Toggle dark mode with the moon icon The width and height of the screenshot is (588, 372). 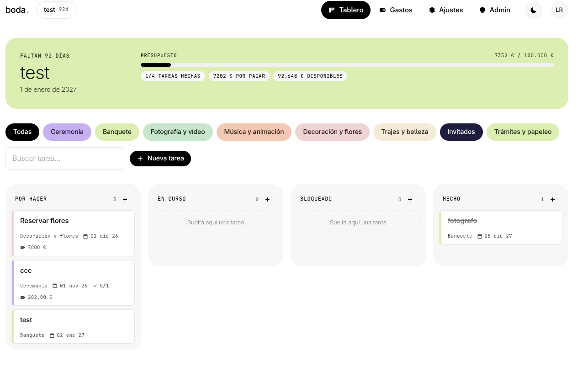(533, 10)
